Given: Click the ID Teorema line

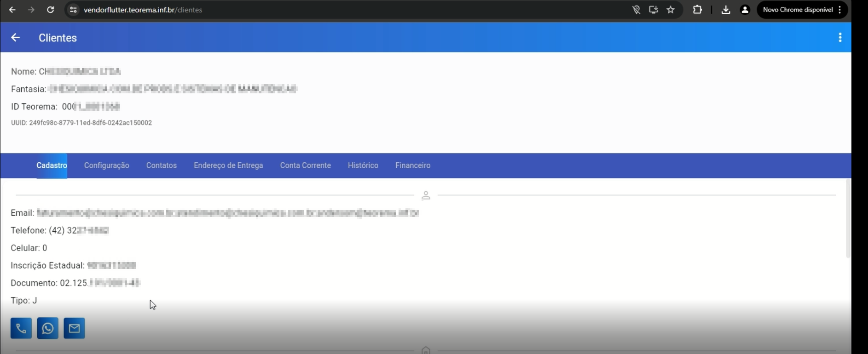Looking at the screenshot, I should pos(66,107).
